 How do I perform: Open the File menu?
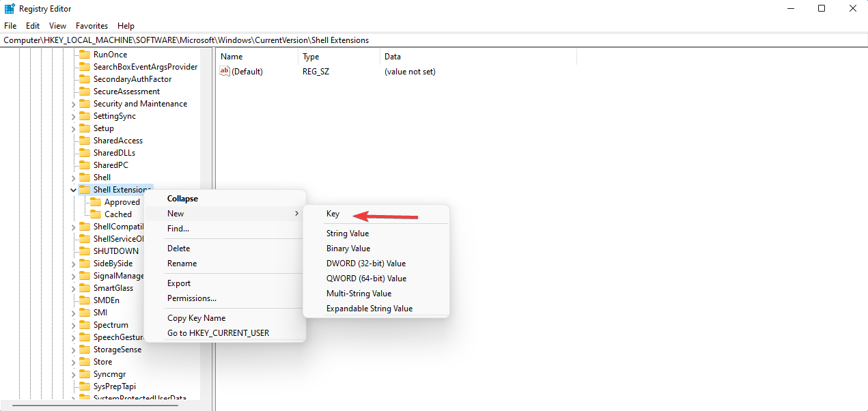(10, 26)
